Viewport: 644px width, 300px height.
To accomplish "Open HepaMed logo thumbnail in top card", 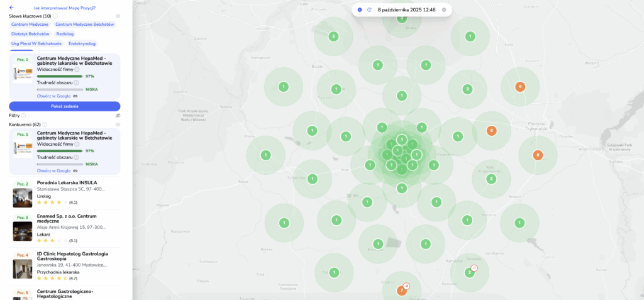I will point(22,73).
